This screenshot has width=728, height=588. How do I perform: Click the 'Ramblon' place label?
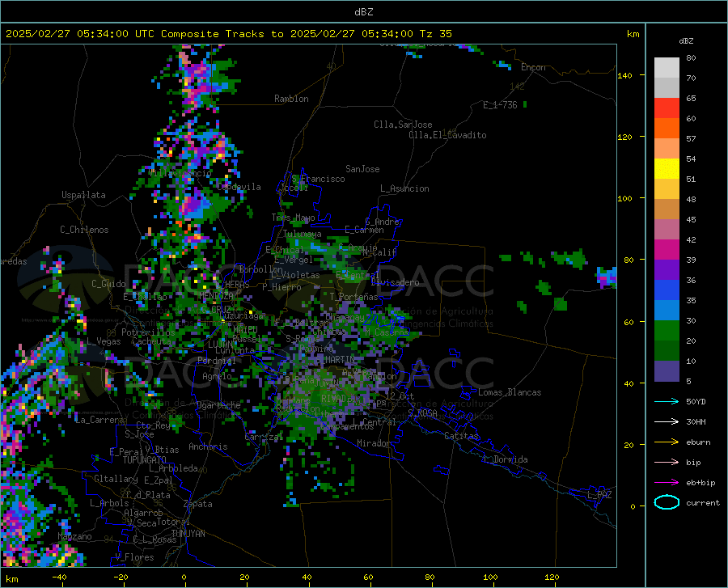pyautogui.click(x=291, y=99)
